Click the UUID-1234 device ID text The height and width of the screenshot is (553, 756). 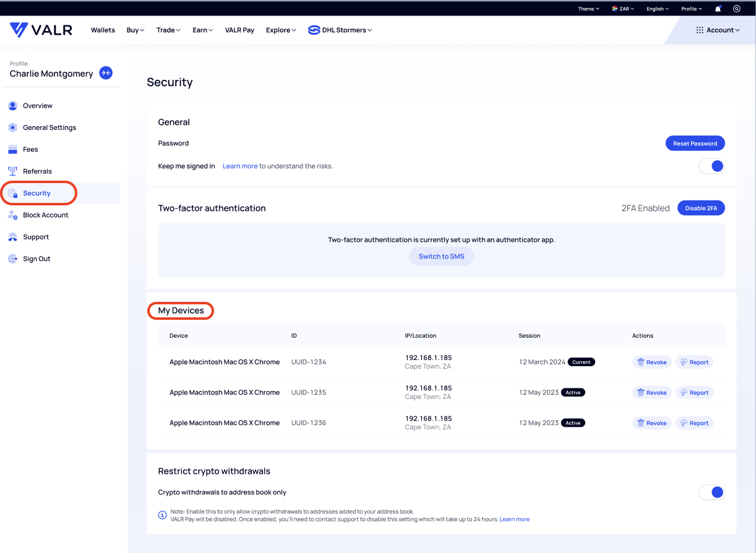pos(309,362)
